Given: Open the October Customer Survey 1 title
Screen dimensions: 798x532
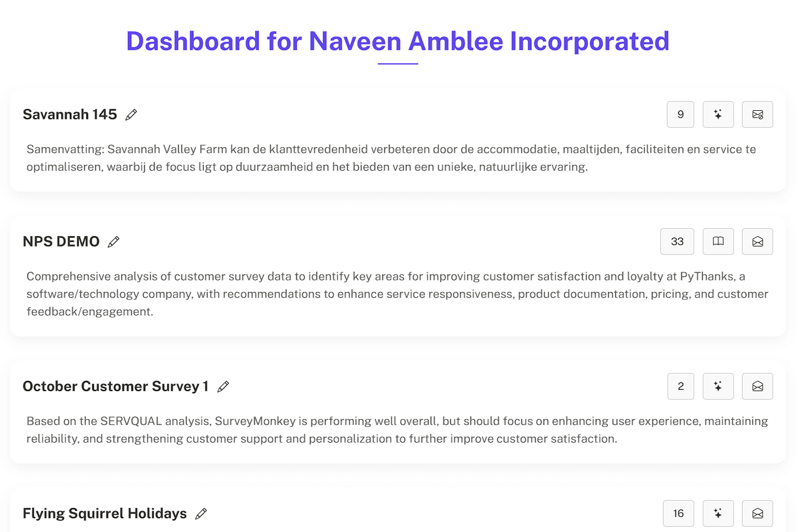Looking at the screenshot, I should pos(115,387).
